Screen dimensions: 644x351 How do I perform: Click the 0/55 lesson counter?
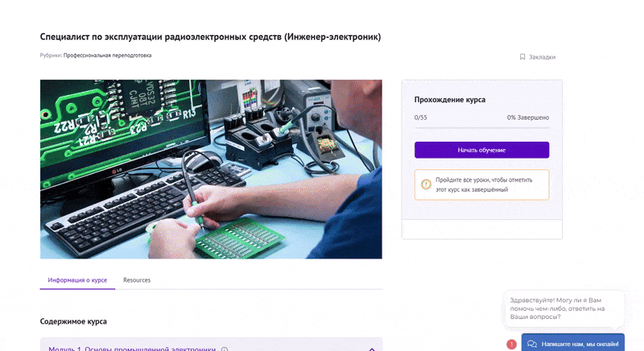[421, 118]
